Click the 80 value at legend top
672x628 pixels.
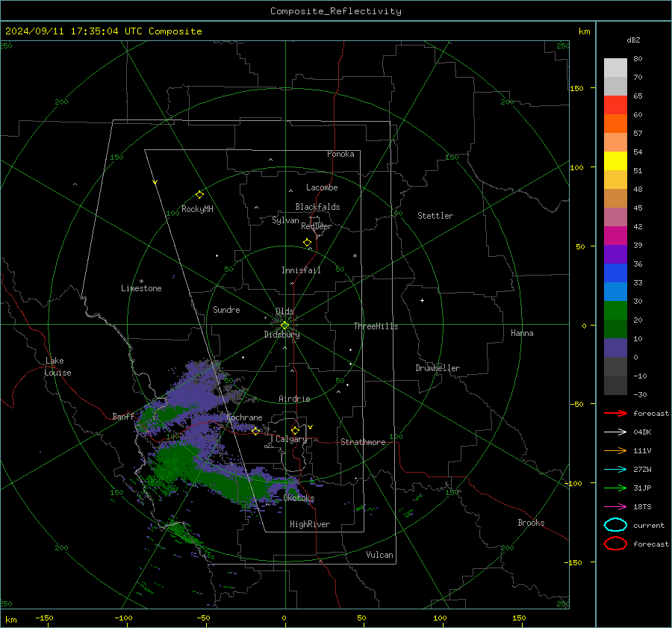tap(638, 59)
